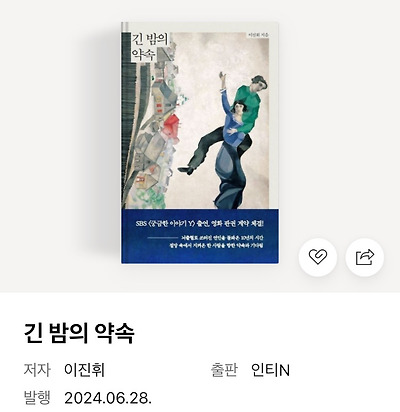Viewport: 400px width, 412px height.
Task: Click the publication date 2024.06.28.
Action: (x=108, y=398)
